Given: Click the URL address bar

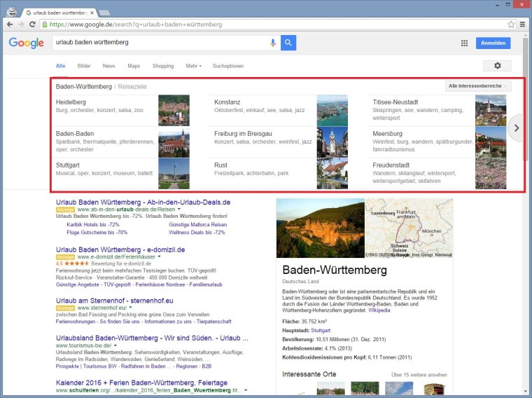Looking at the screenshot, I should coord(273,24).
